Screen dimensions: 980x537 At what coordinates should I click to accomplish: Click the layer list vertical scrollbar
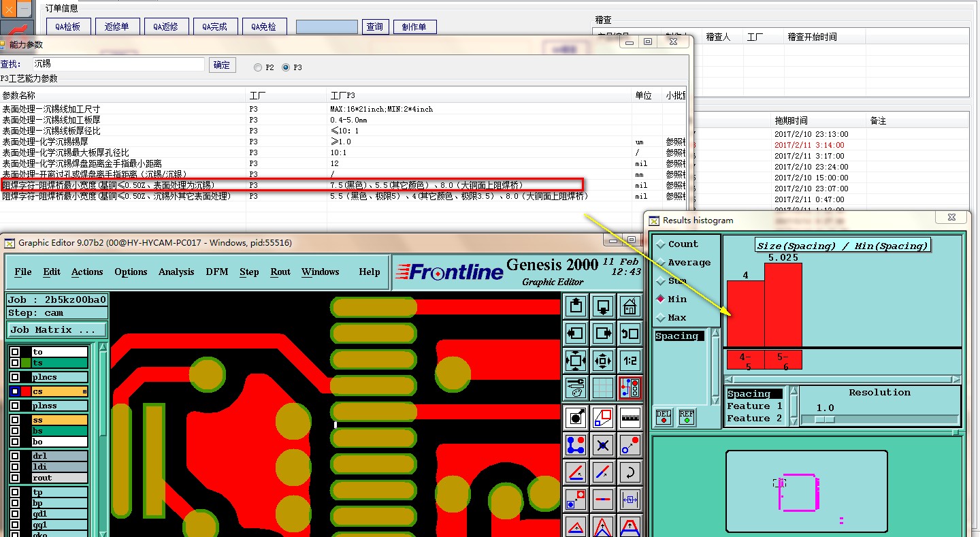point(103,440)
